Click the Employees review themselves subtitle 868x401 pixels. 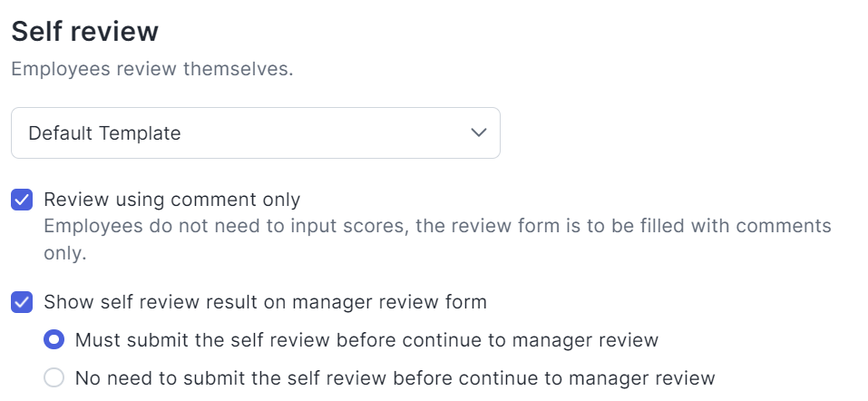point(151,70)
